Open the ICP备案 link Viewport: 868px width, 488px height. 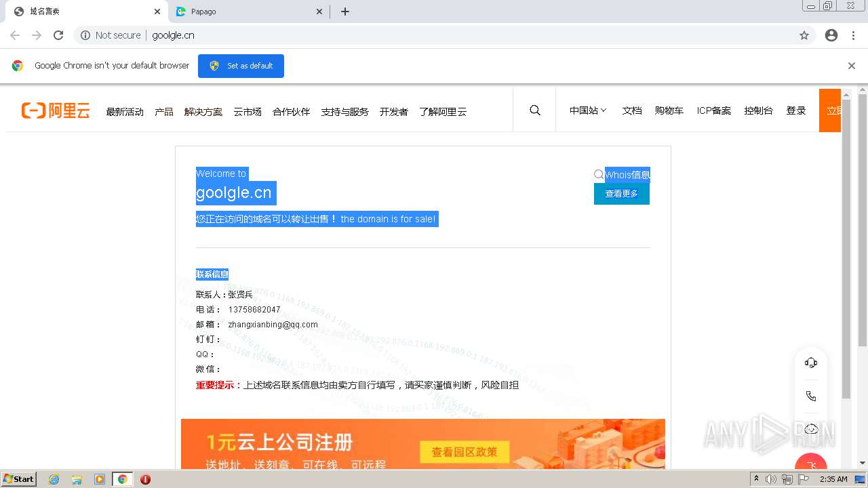714,110
